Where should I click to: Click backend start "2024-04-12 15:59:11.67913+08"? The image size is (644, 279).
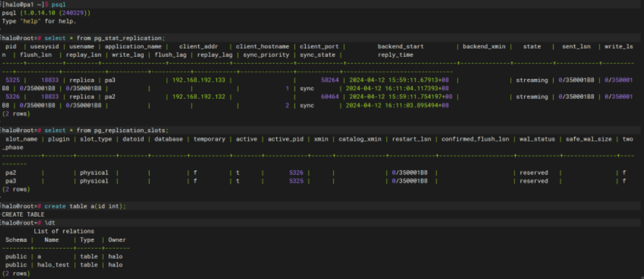[x=397, y=80]
